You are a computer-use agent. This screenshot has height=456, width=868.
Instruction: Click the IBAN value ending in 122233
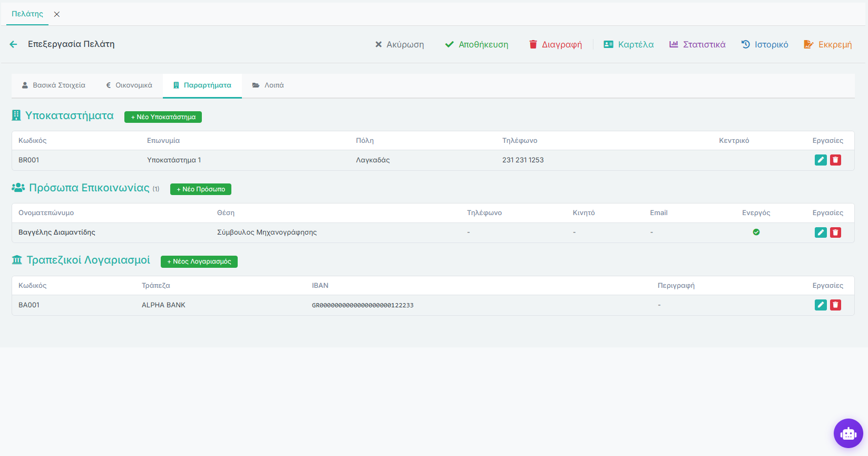[363, 305]
